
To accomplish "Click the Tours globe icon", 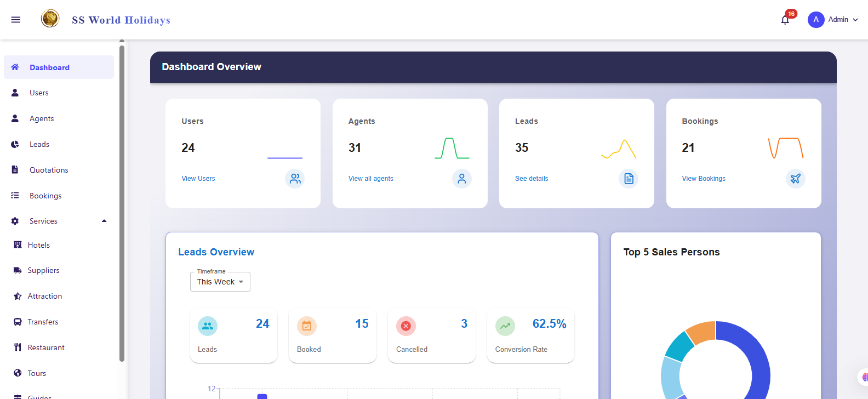I will [18, 373].
